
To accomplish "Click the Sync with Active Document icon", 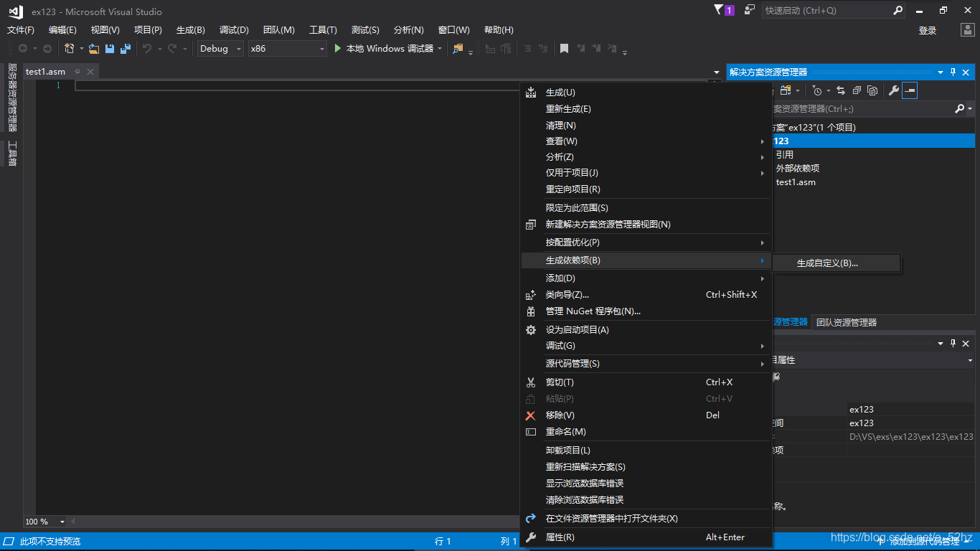I will 841,90.
